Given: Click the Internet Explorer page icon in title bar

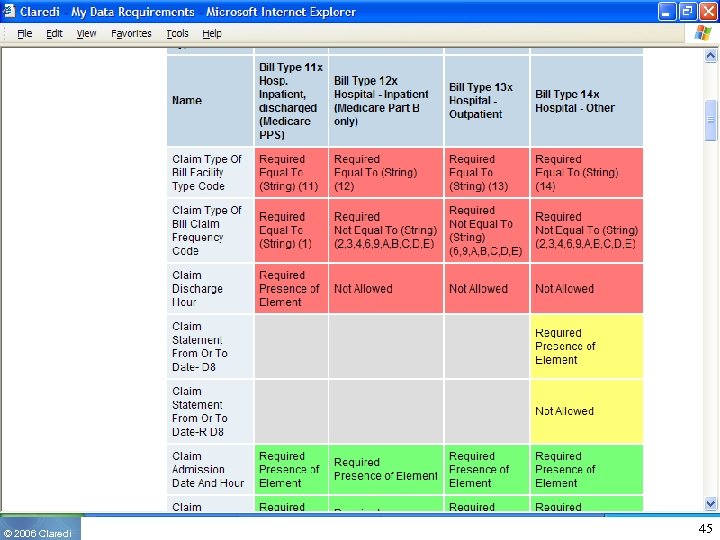Looking at the screenshot, I should coord(8,11).
